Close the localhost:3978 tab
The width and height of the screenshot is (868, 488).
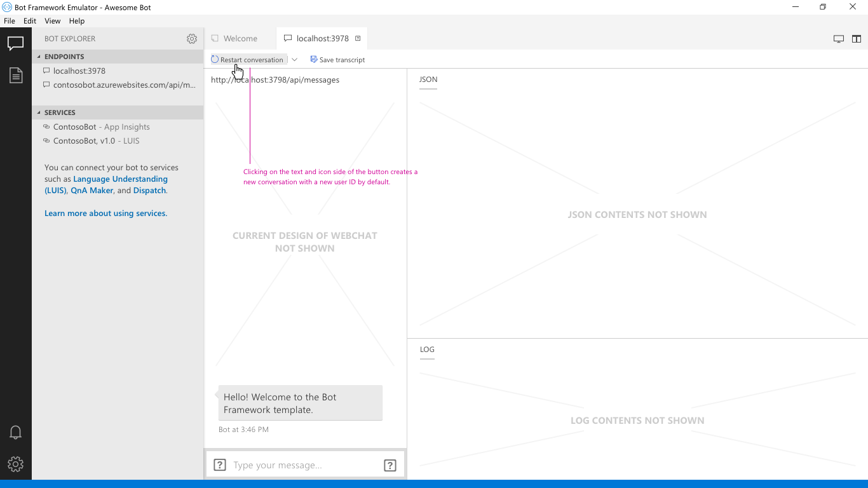pyautogui.click(x=358, y=38)
